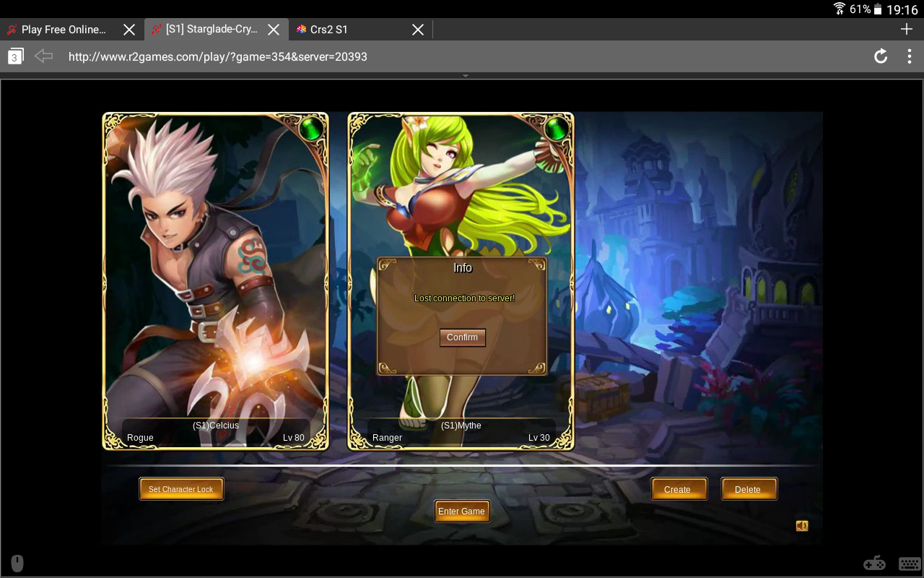Reload the page with refresh icon
The width and height of the screenshot is (924, 578).
pos(881,56)
